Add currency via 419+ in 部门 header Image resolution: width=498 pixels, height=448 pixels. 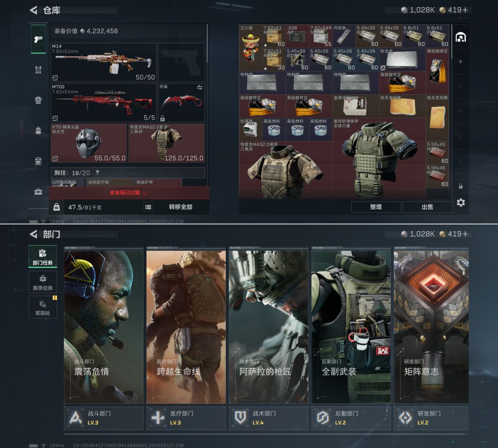[x=454, y=234]
